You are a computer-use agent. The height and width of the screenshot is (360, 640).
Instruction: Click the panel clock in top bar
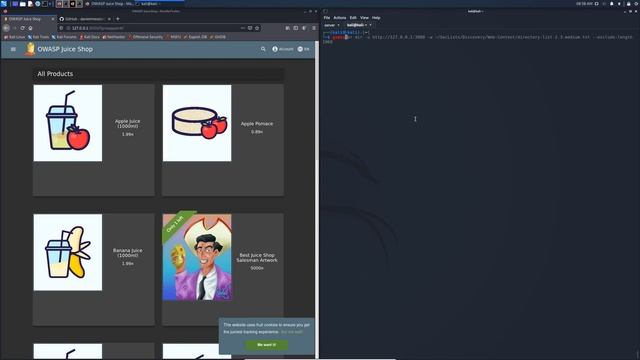click(x=584, y=4)
